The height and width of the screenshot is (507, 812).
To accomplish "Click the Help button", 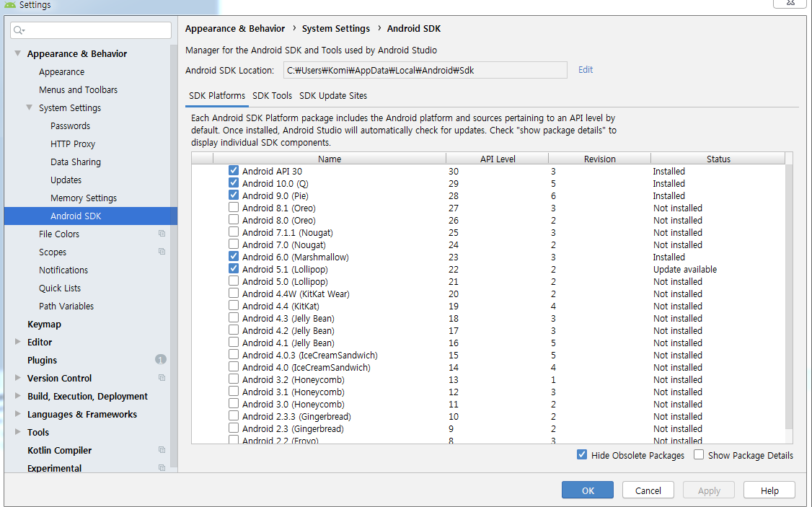I will tap(769, 490).
